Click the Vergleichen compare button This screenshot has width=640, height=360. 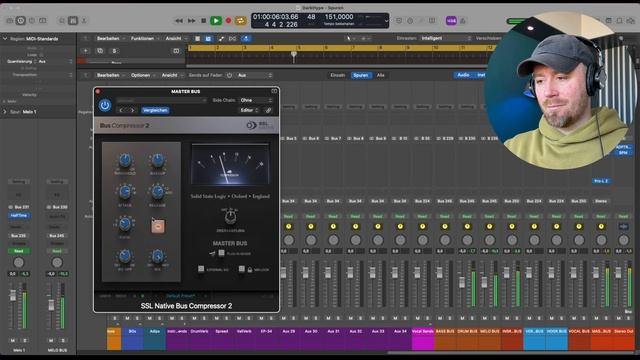click(155, 110)
